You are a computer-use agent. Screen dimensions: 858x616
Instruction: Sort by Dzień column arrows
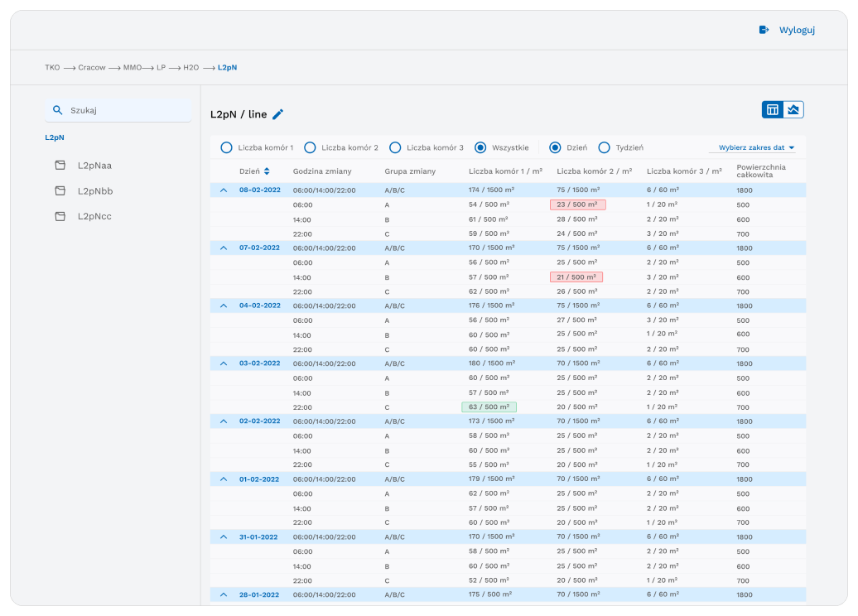(267, 171)
